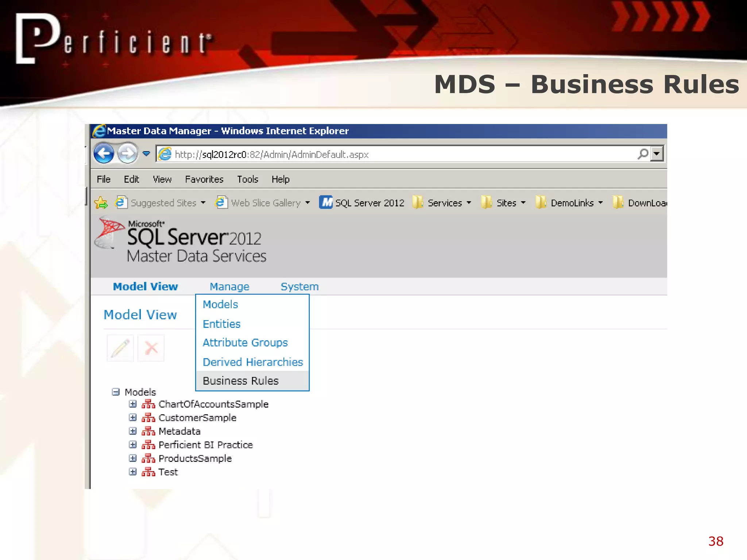The image size is (747, 560).
Task: Open the Tools menu
Action: pyautogui.click(x=248, y=179)
